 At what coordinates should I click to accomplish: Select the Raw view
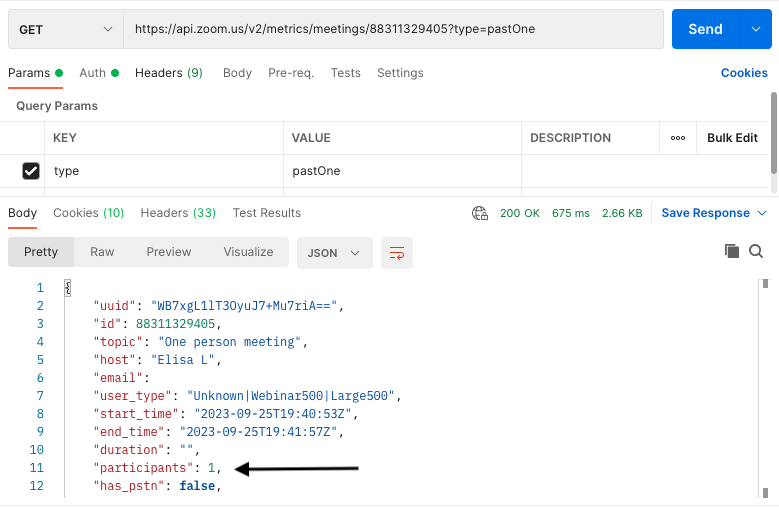pos(102,252)
